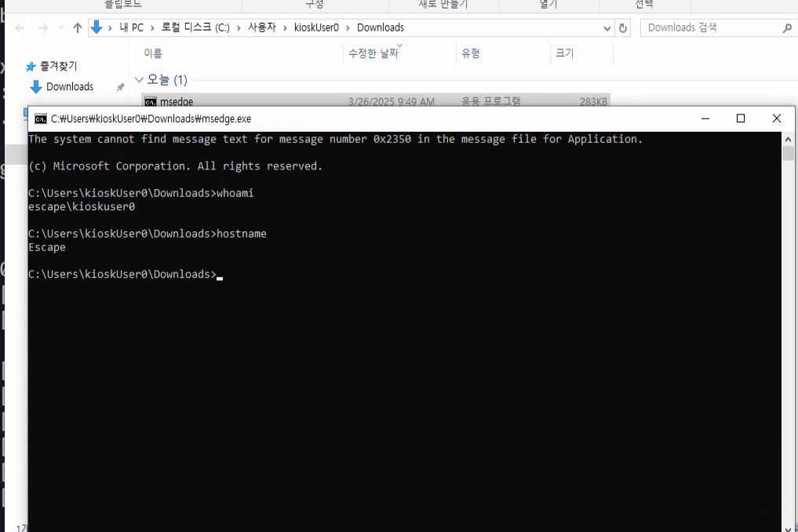Click the '283KB' size cell

pyautogui.click(x=593, y=101)
